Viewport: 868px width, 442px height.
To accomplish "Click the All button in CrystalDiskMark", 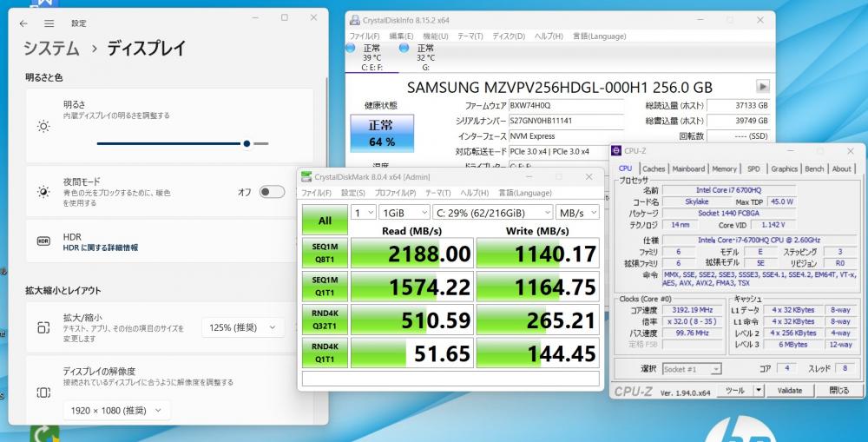I will click(325, 220).
